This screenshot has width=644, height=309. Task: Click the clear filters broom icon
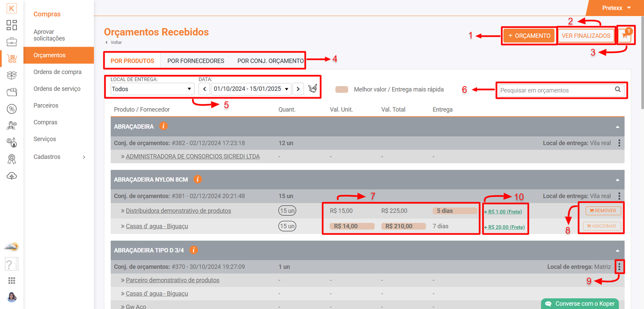pyautogui.click(x=313, y=89)
